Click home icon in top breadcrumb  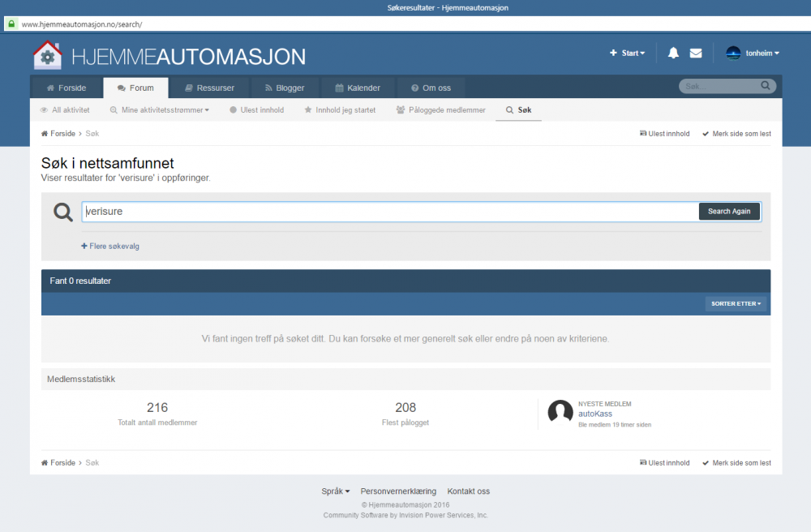45,134
